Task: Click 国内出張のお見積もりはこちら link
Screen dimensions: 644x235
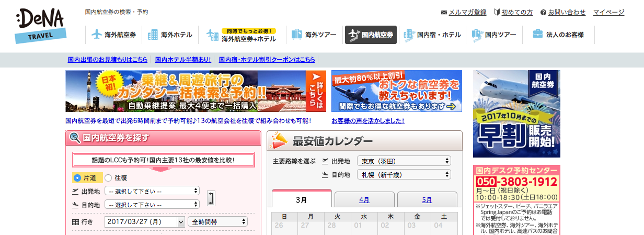Action: coord(108,60)
